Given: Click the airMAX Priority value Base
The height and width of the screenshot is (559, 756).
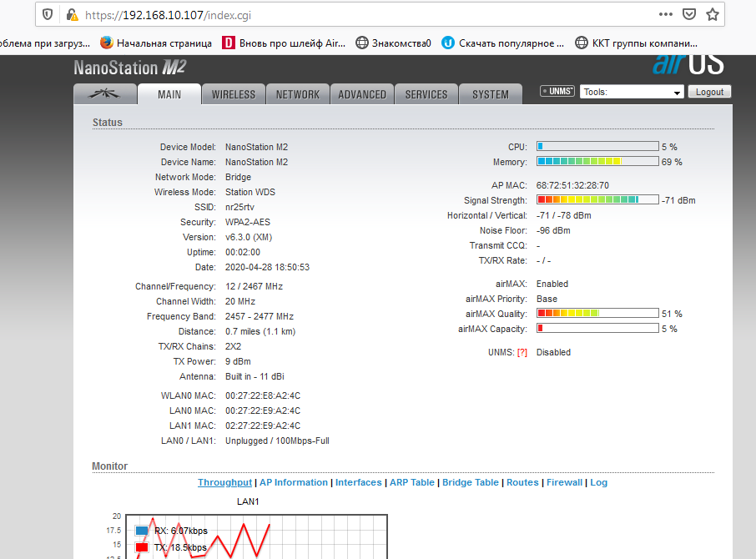Looking at the screenshot, I should 547,299.
